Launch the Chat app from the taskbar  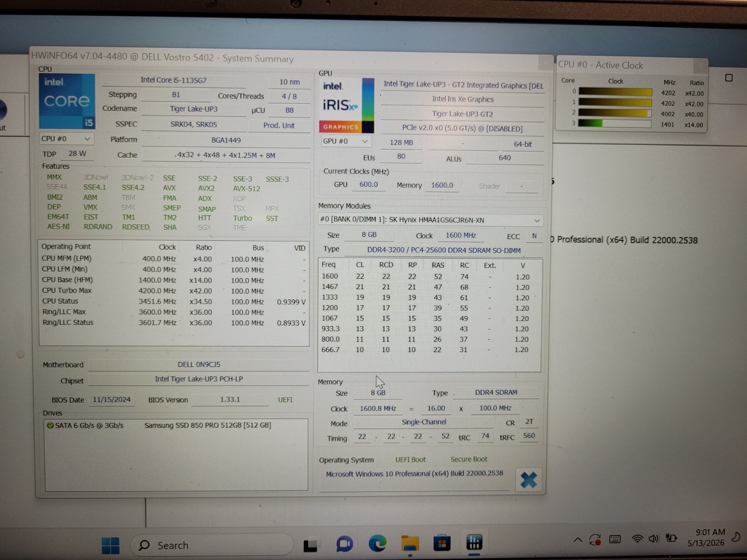(345, 544)
